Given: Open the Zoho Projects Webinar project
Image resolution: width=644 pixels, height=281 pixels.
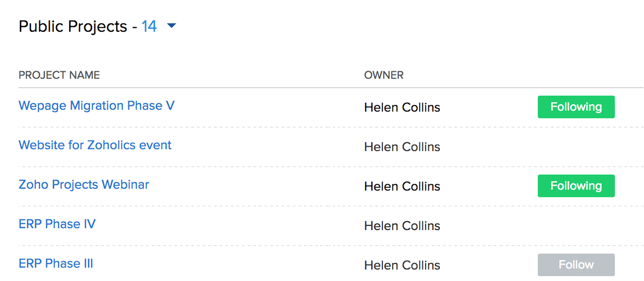Looking at the screenshot, I should click(84, 184).
